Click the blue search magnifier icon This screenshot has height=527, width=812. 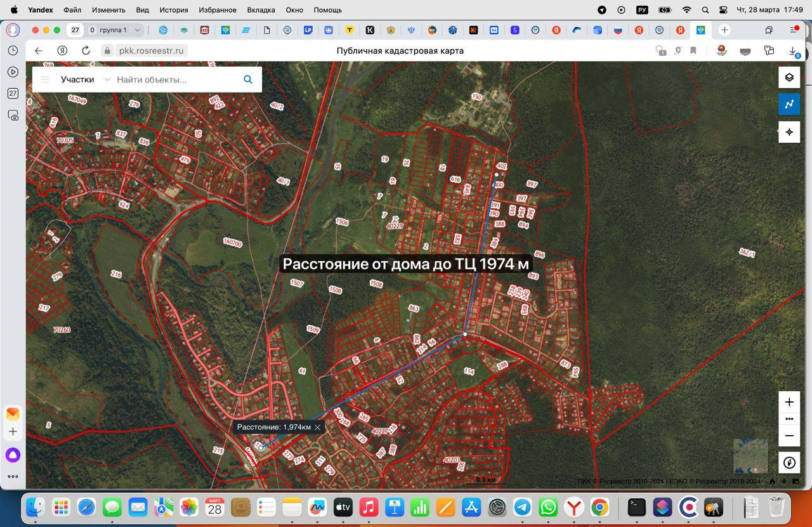point(248,79)
